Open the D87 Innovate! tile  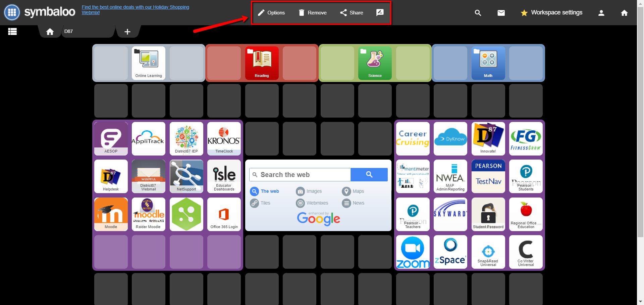point(488,138)
